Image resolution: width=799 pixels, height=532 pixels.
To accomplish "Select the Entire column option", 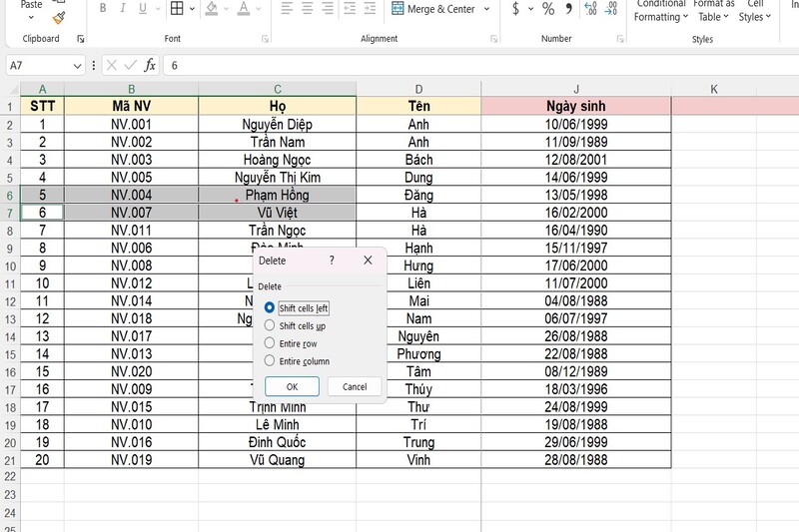I will [270, 360].
